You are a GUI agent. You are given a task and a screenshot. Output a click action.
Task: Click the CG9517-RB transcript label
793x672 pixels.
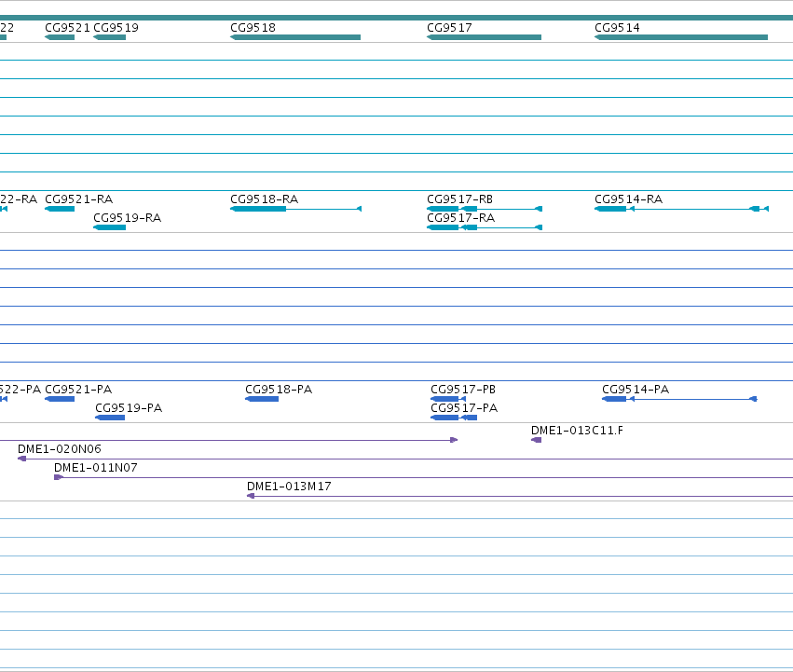click(x=459, y=199)
